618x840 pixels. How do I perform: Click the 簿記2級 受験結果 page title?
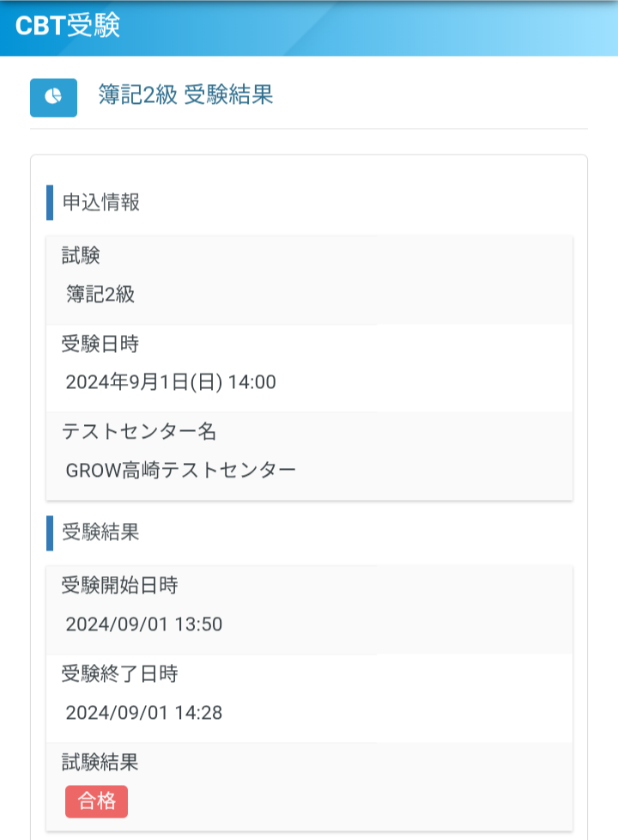185,95
